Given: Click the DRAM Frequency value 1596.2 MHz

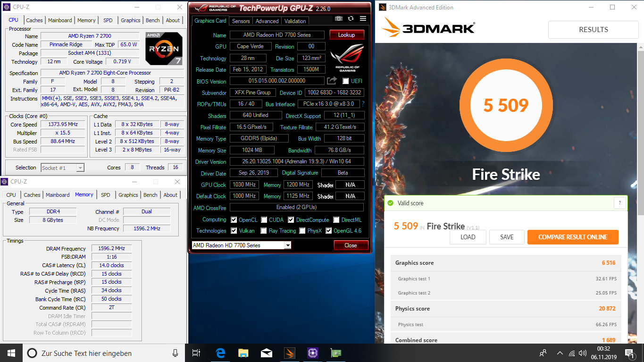Looking at the screenshot, I should coord(111,249).
